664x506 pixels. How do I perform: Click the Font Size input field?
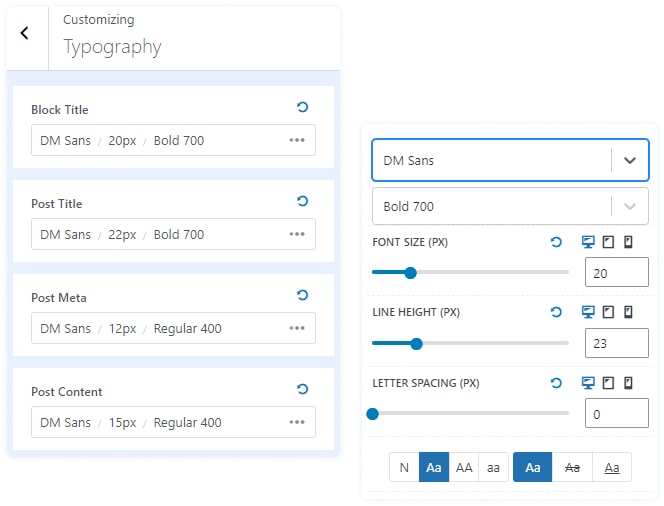point(616,273)
